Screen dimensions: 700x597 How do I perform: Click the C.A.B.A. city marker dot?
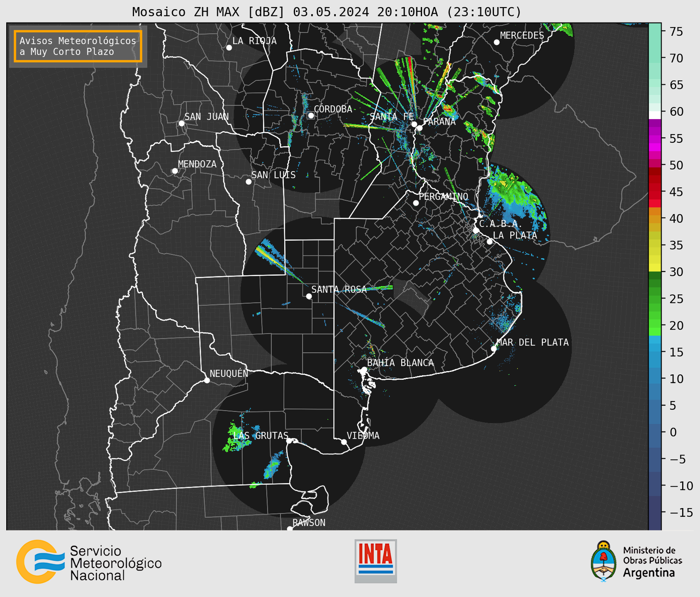coord(476,230)
